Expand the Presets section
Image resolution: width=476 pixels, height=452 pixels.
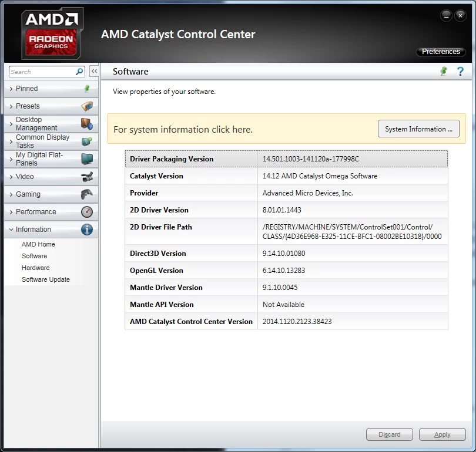coord(51,106)
